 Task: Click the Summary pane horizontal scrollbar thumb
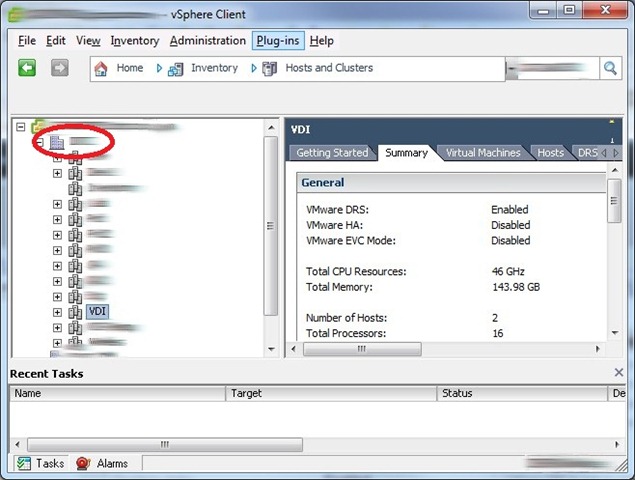362,349
